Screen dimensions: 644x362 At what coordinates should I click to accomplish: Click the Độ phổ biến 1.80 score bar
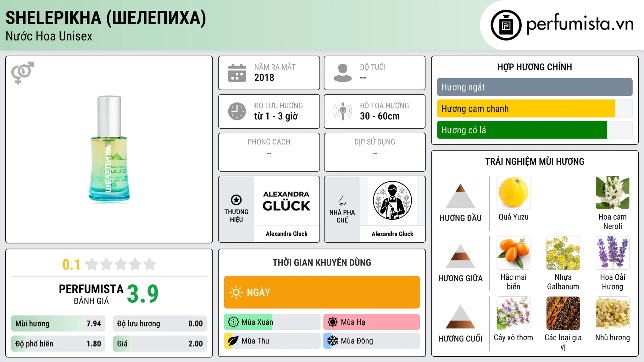[x=58, y=343]
